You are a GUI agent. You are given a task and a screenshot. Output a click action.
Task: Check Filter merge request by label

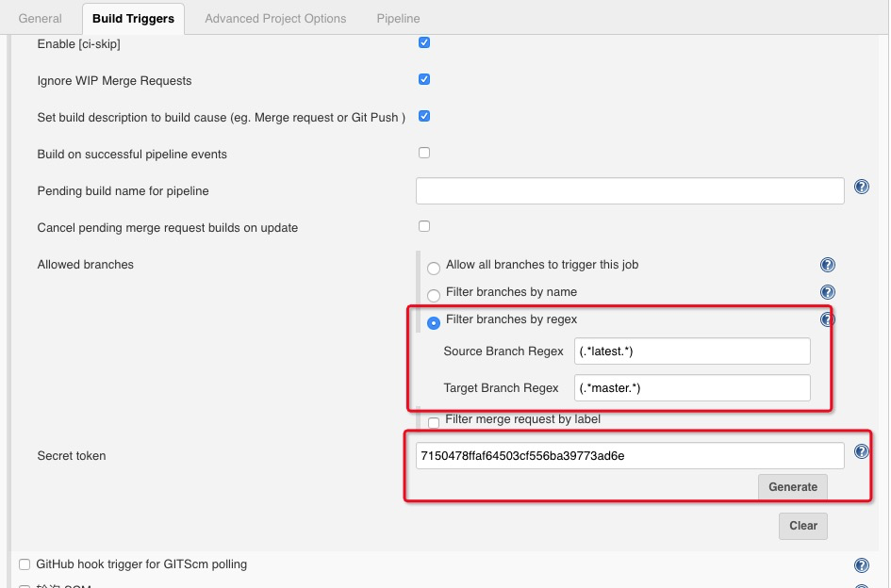(434, 423)
